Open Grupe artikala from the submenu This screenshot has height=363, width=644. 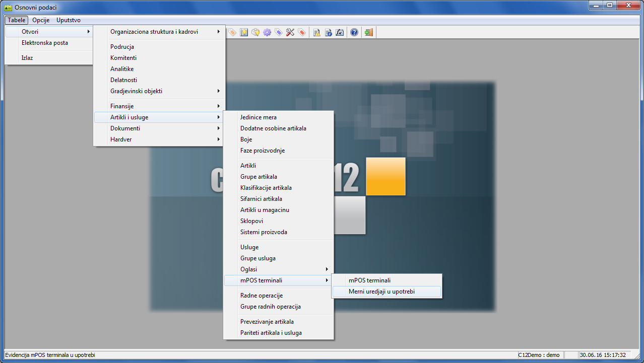pos(259,177)
